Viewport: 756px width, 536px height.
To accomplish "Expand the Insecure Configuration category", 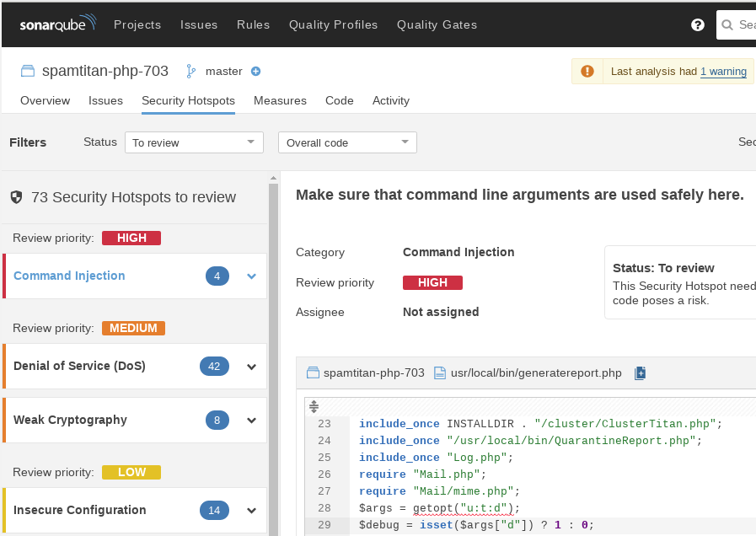I will (251, 511).
